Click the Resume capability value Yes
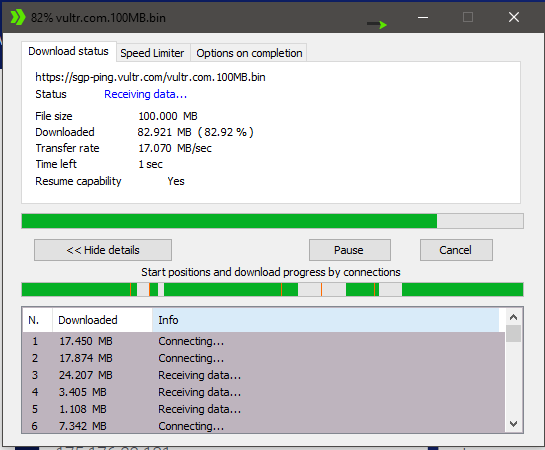 (x=176, y=181)
